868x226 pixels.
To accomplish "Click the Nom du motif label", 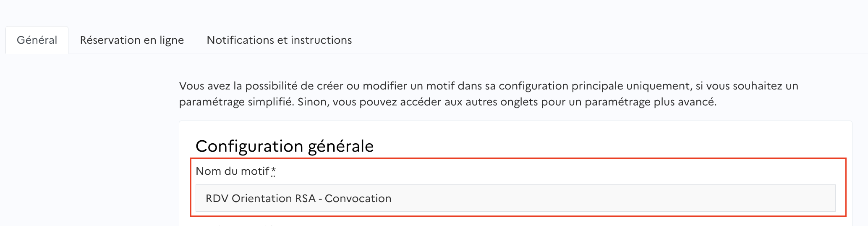I will tap(233, 171).
